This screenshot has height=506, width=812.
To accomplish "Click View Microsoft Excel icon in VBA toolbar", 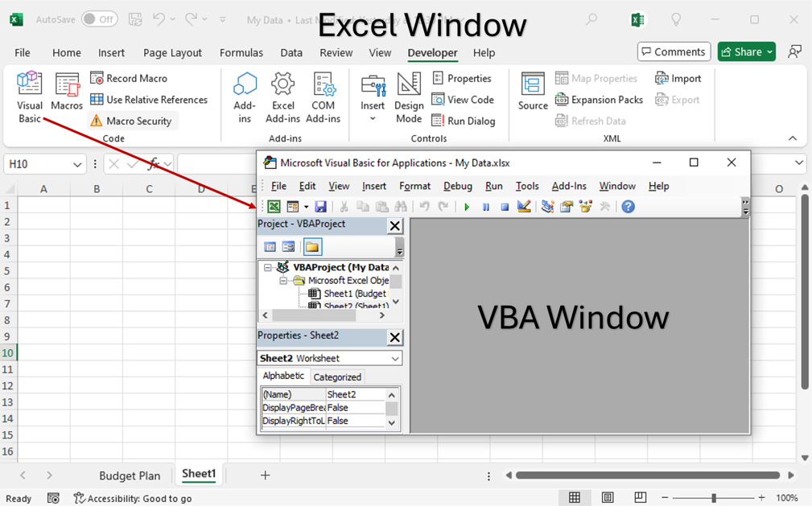I will [274, 207].
